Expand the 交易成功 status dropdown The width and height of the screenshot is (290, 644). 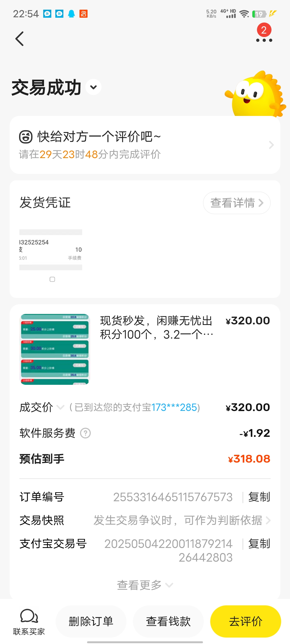[93, 87]
